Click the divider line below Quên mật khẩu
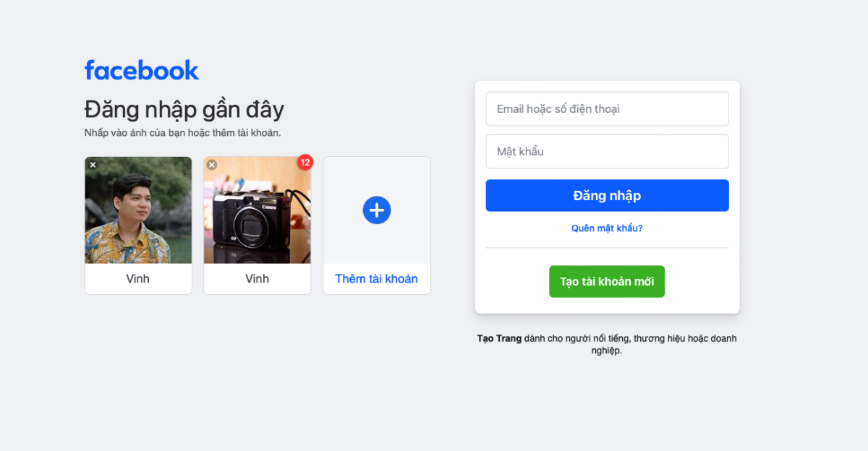868x451 pixels. coord(607,248)
